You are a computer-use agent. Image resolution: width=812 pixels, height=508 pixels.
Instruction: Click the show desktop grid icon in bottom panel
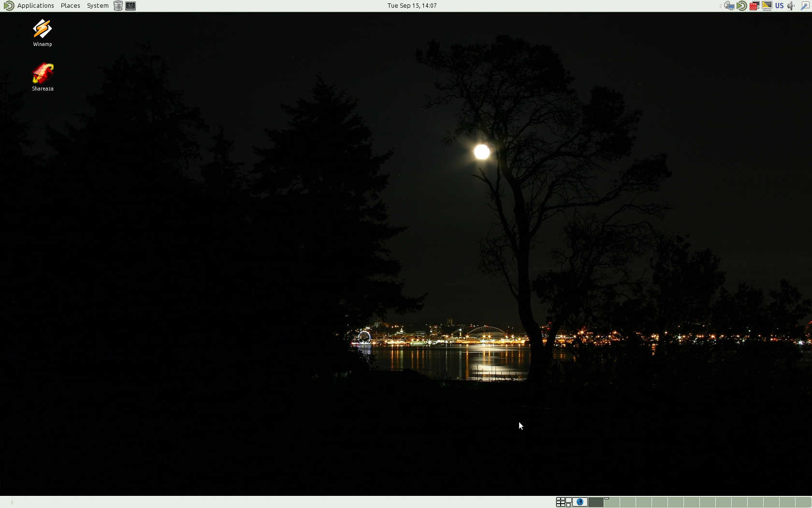point(560,502)
